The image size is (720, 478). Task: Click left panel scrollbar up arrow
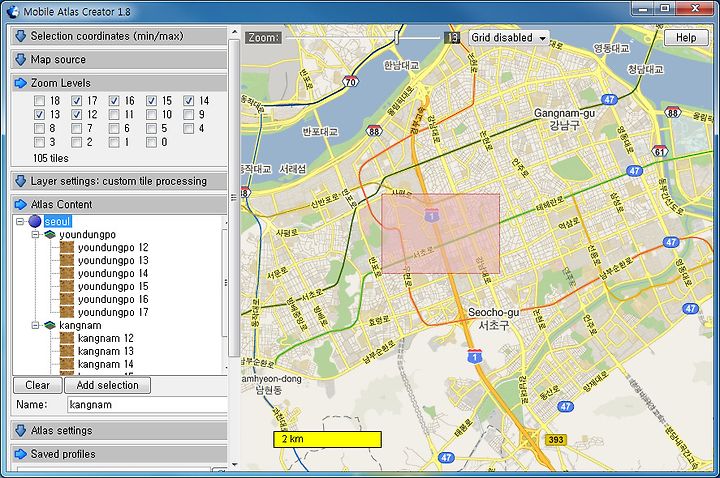point(234,33)
